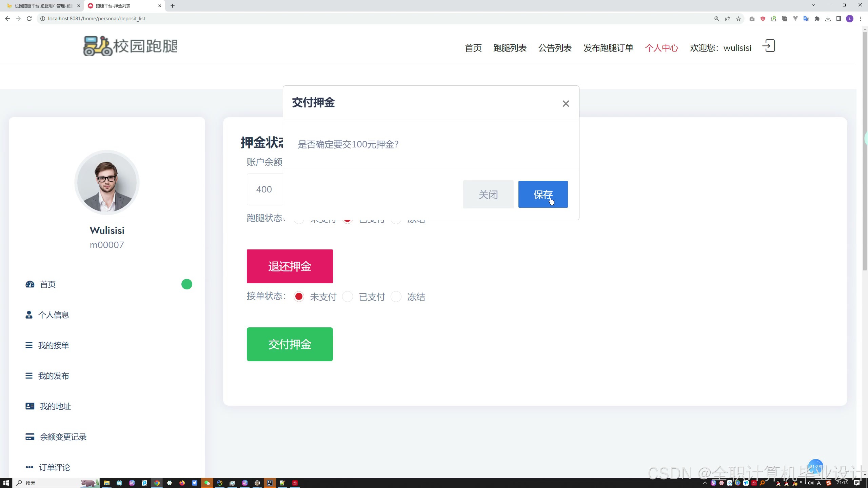This screenshot has height=488, width=868.
Task: Select 冻结 radio for 接单状态
Action: click(x=396, y=297)
